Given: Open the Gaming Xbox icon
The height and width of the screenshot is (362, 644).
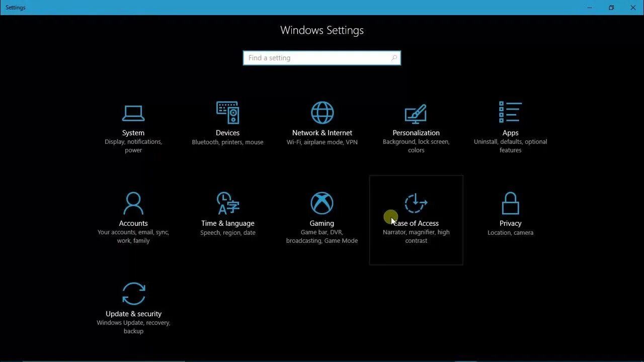Looking at the screenshot, I should point(322,203).
